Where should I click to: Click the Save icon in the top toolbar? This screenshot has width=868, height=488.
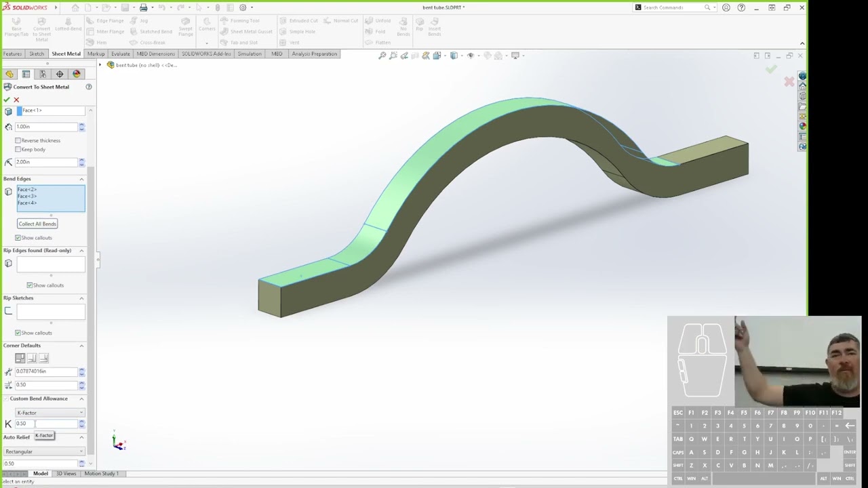click(x=125, y=7)
